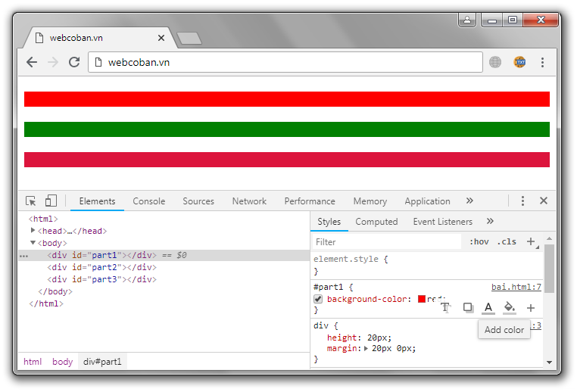This screenshot has width=577, height=392.
Task: Click the styles Filter input field
Action: click(386, 242)
